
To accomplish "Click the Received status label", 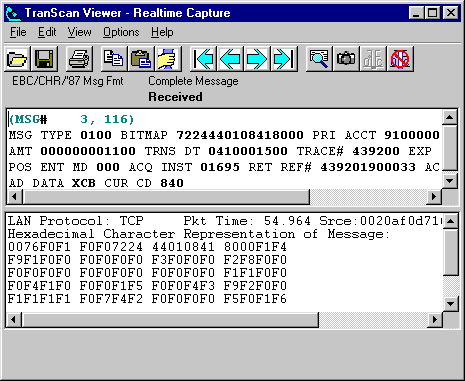I will (175, 97).
